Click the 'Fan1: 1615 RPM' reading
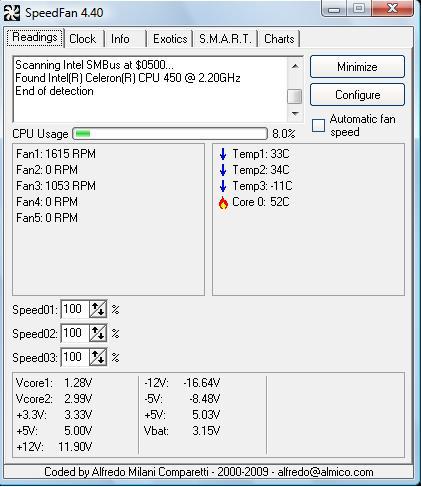The image size is (421, 487). [56, 154]
